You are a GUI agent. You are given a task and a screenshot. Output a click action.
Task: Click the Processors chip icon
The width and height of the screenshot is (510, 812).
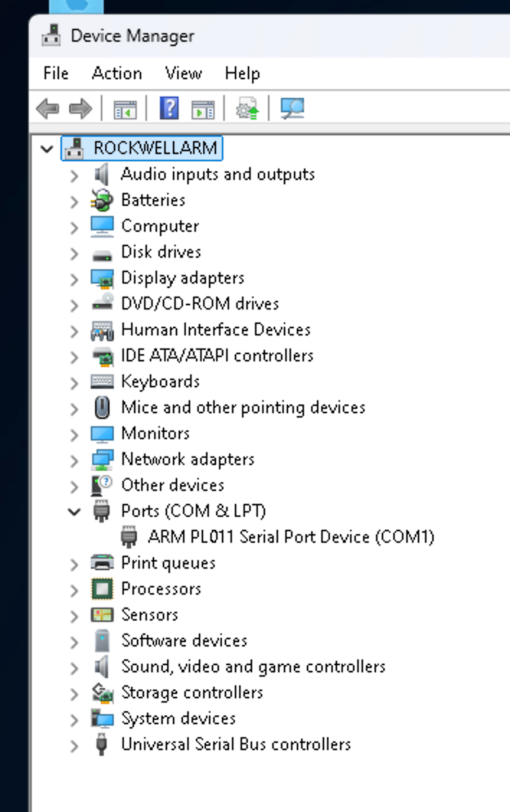click(x=102, y=589)
